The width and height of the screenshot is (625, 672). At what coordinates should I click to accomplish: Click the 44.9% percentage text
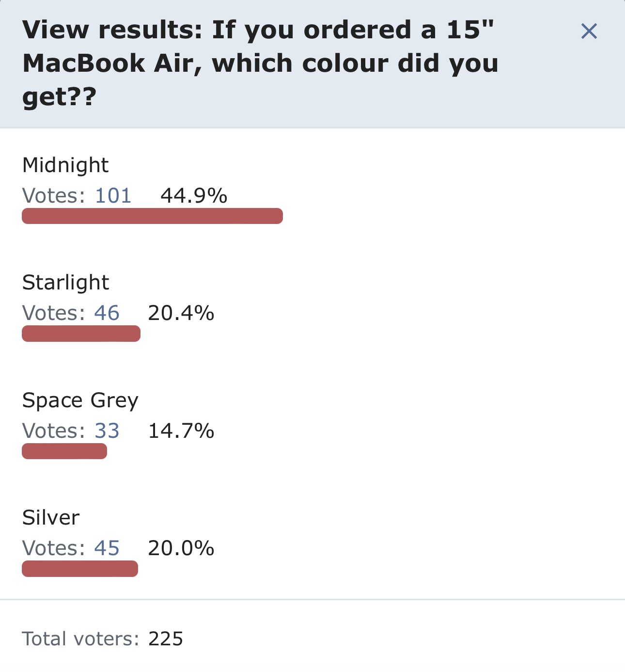pyautogui.click(x=194, y=196)
